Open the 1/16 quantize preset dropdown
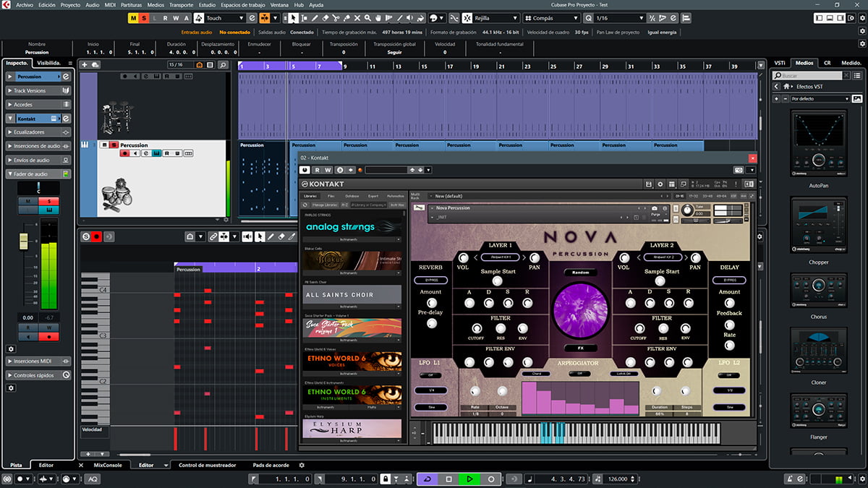 [619, 17]
